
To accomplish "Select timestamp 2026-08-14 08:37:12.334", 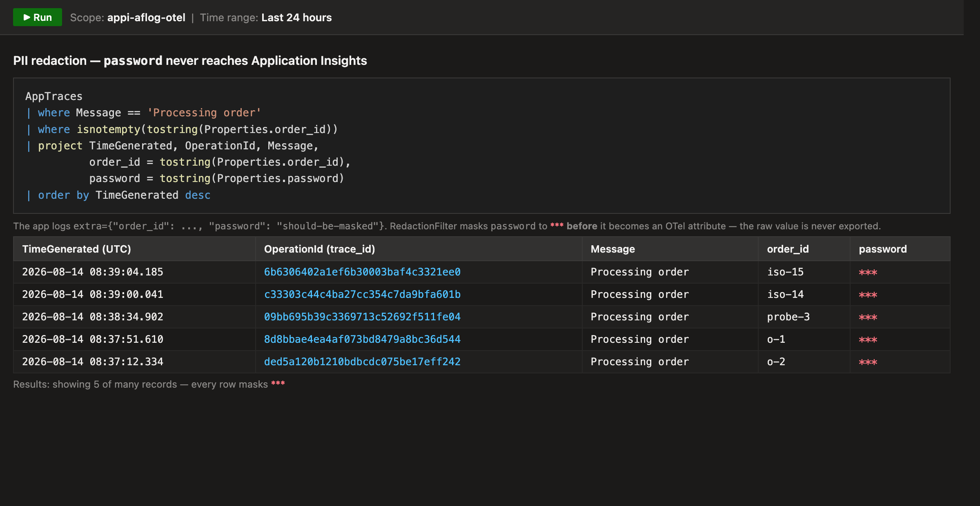I will coord(93,362).
